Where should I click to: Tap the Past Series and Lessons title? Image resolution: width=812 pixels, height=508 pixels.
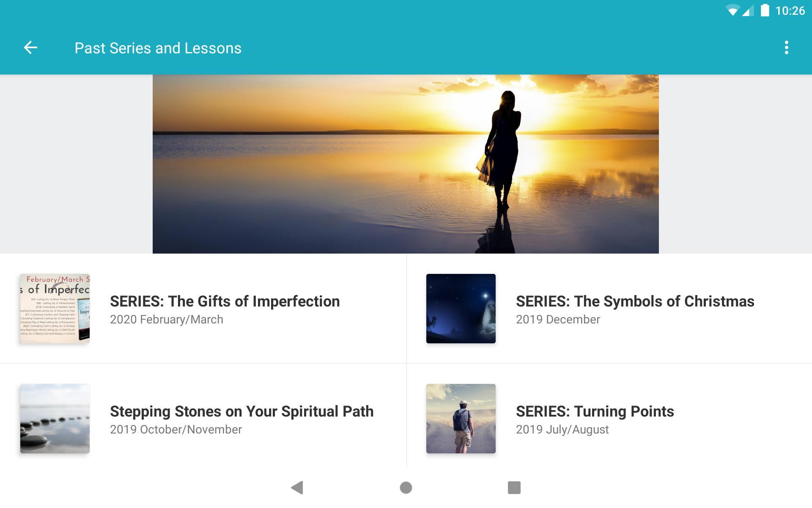158,48
